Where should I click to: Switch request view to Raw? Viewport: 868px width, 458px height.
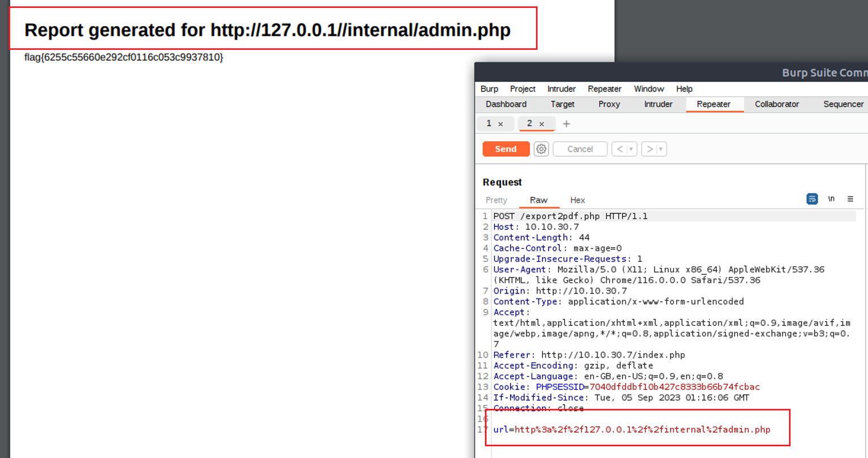(x=538, y=200)
